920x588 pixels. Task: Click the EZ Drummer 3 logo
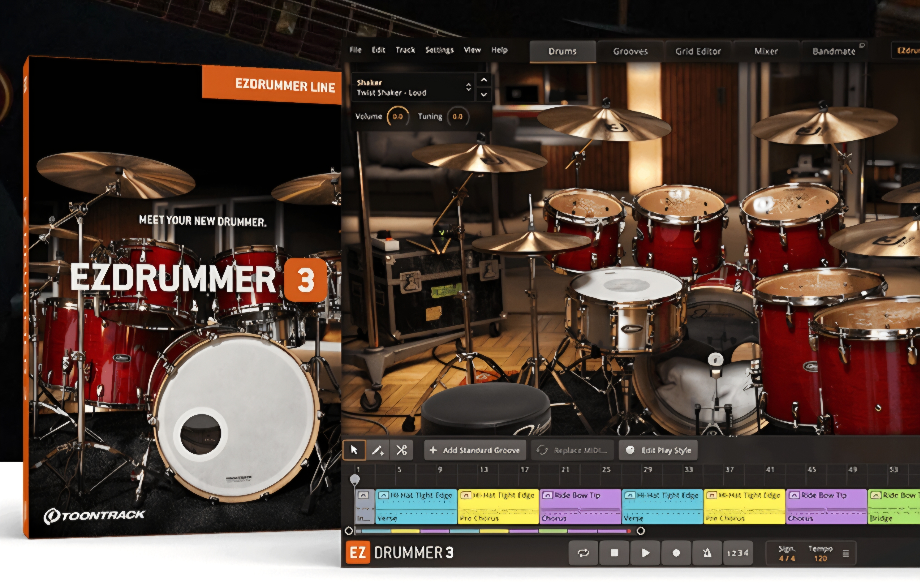[x=400, y=553]
